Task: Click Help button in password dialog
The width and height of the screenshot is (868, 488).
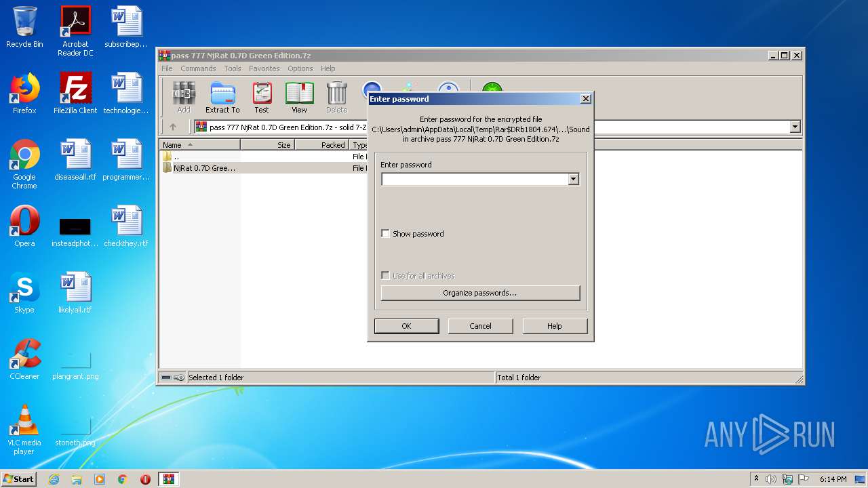Action: 555,326
